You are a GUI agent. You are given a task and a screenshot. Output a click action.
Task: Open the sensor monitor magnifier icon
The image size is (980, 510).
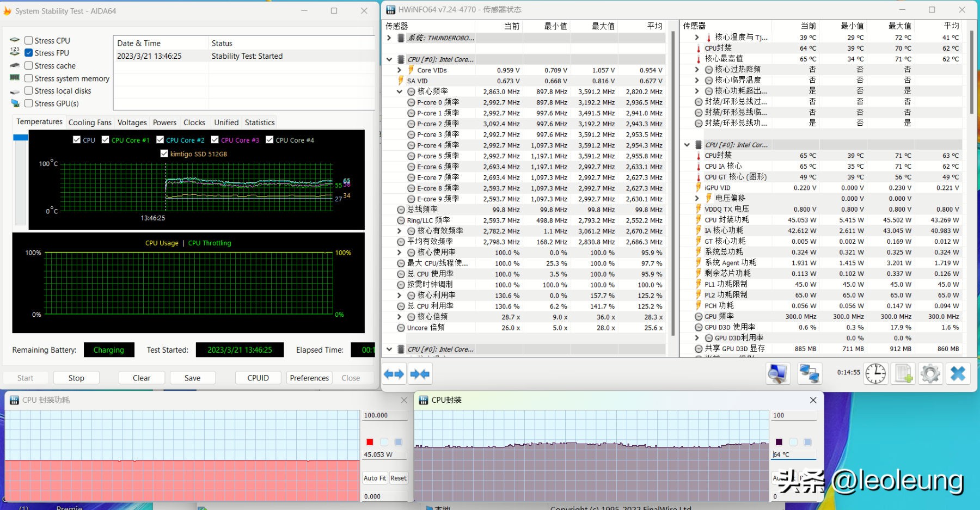(x=778, y=373)
